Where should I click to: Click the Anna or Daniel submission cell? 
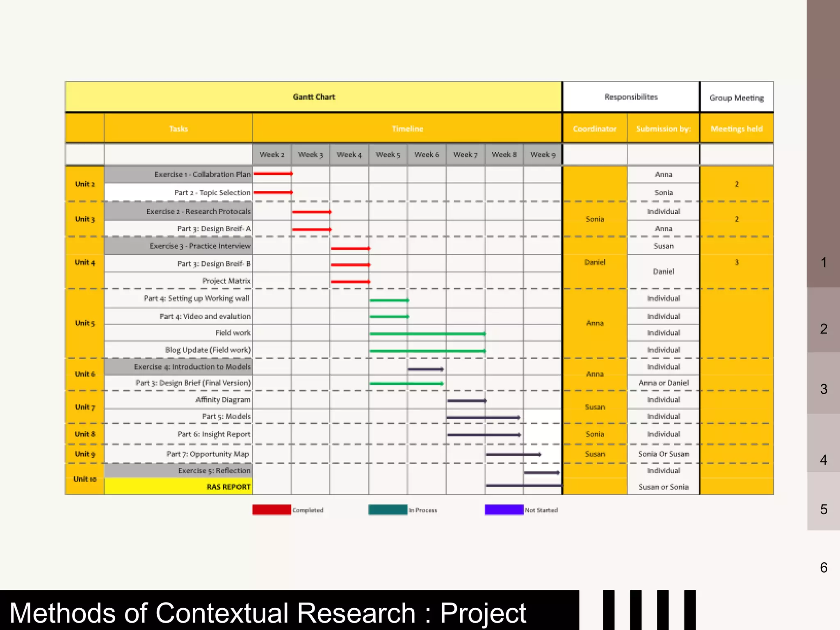coord(663,383)
